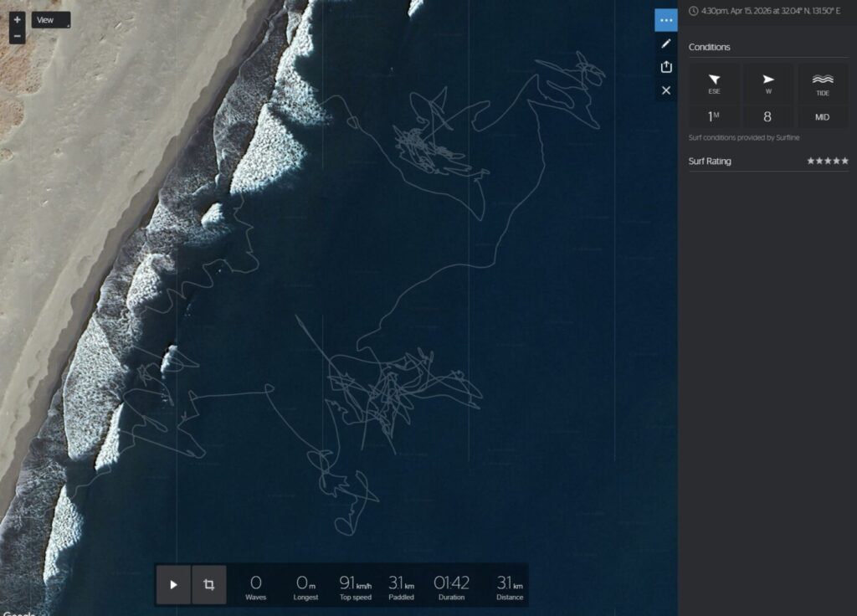Select the Paddled distance stat
857x616 pixels.
coord(401,586)
